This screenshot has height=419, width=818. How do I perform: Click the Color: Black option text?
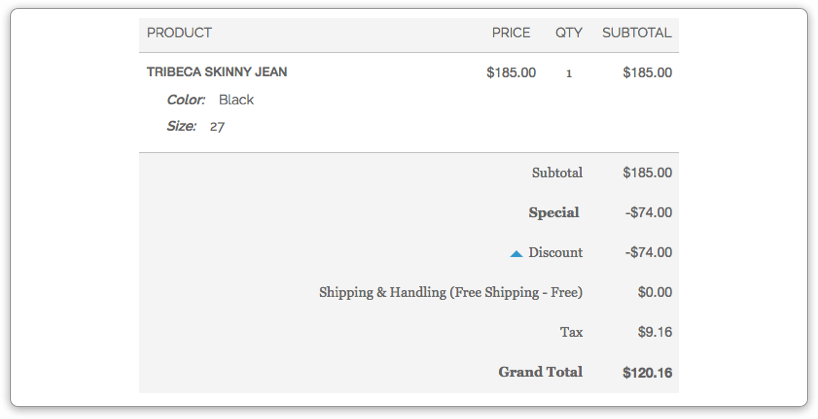point(210,100)
